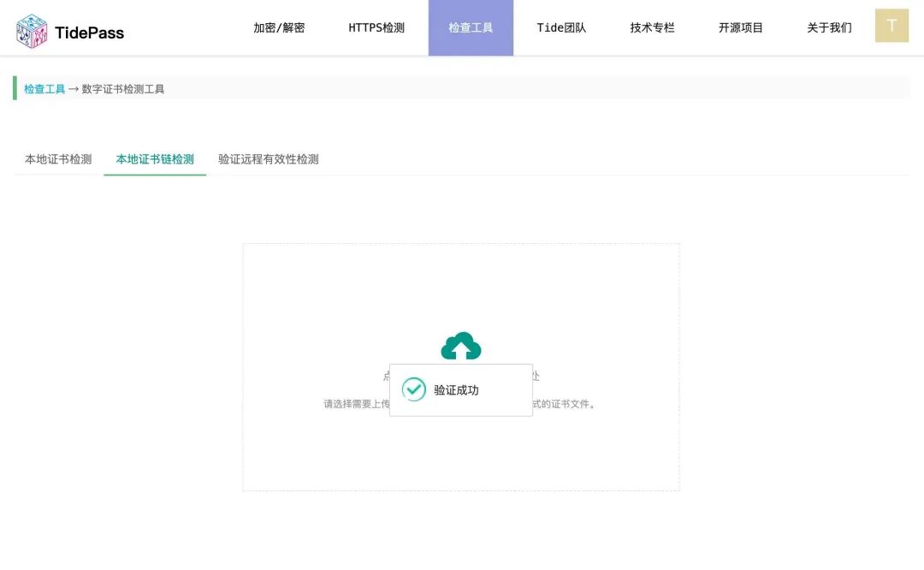The image size is (924, 570).
Task: Switch to the 本地证书检测 tab
Action: (58, 159)
